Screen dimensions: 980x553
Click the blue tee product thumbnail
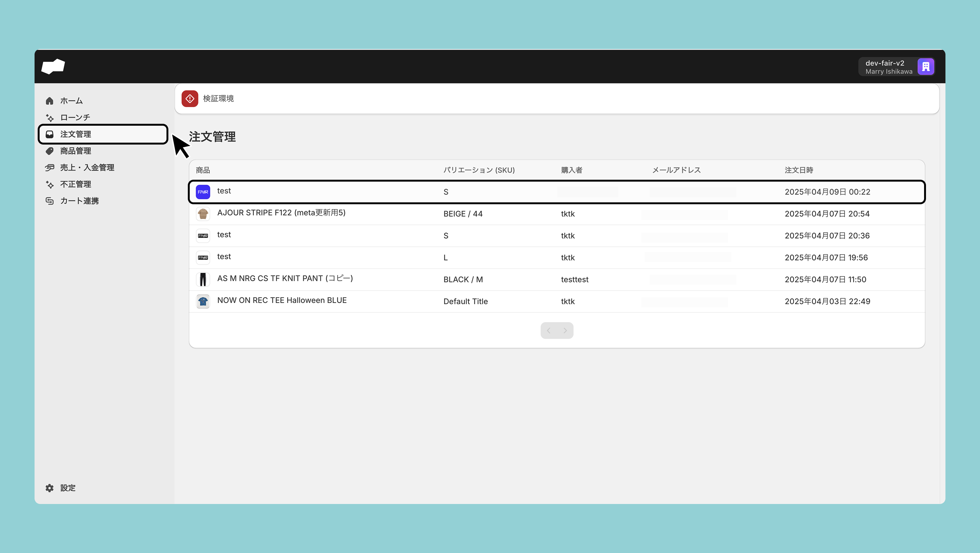coord(203,301)
